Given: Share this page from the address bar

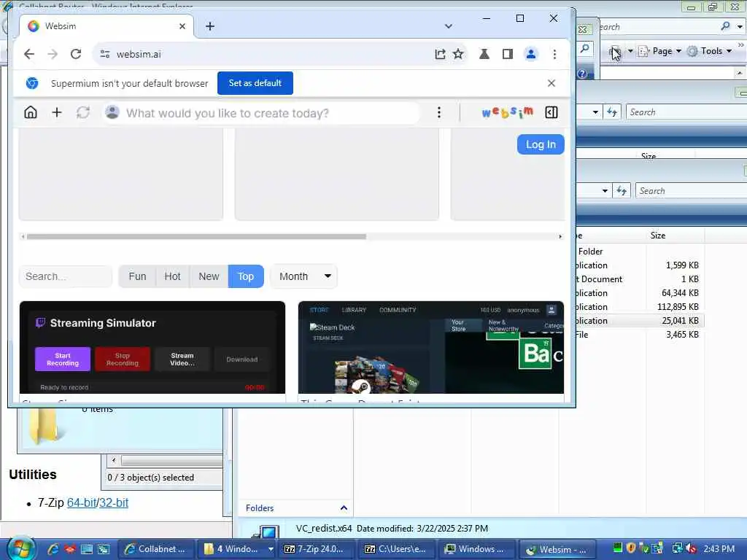Looking at the screenshot, I should [440, 54].
